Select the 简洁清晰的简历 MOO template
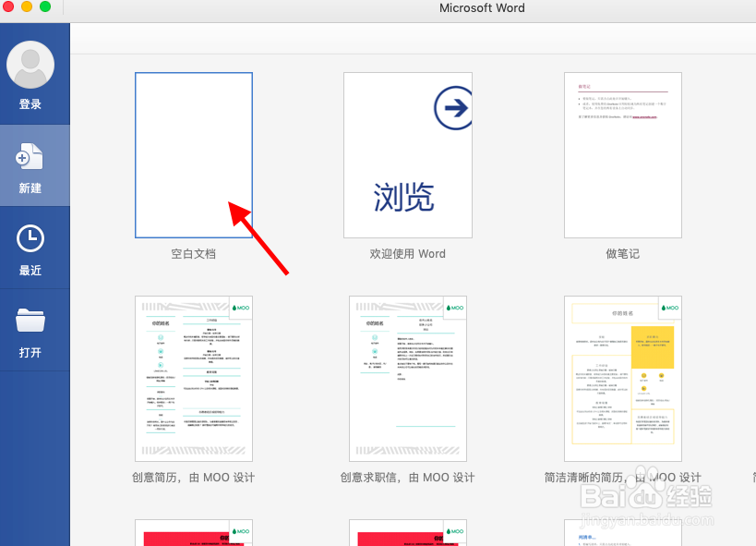Screen dimensions: 756x546 623,379
